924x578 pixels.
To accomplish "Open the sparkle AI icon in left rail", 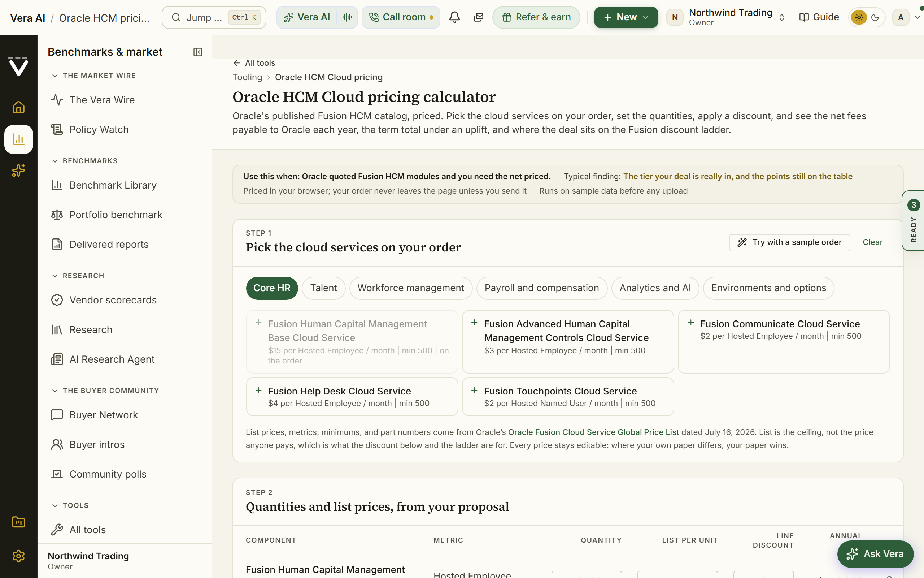I will pos(18,171).
